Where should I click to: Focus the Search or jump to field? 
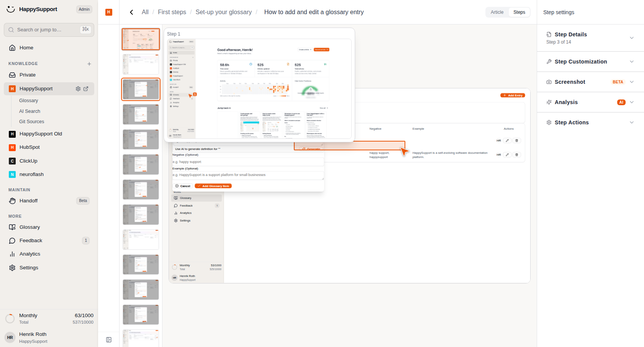click(49, 30)
